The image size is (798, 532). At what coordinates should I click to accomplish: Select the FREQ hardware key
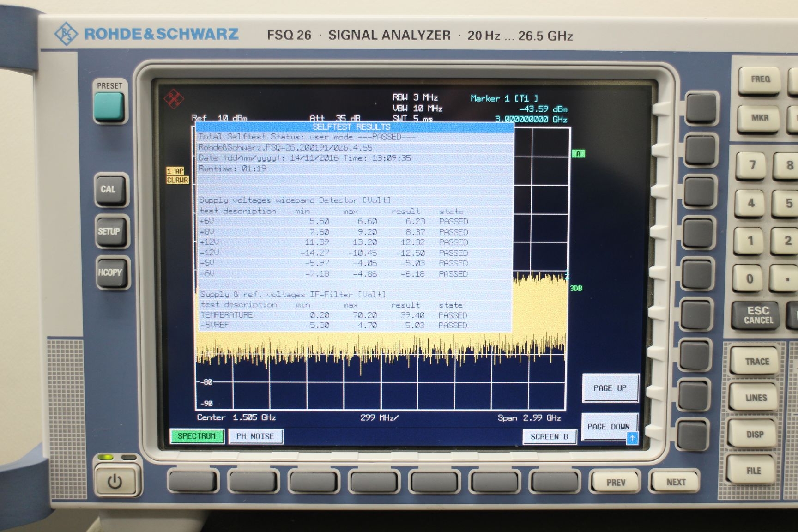(760, 79)
